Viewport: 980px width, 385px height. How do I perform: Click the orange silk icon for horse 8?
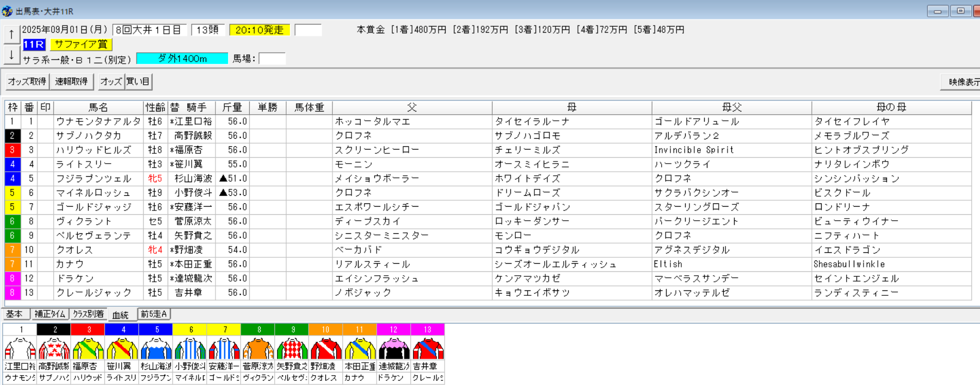[x=258, y=348]
